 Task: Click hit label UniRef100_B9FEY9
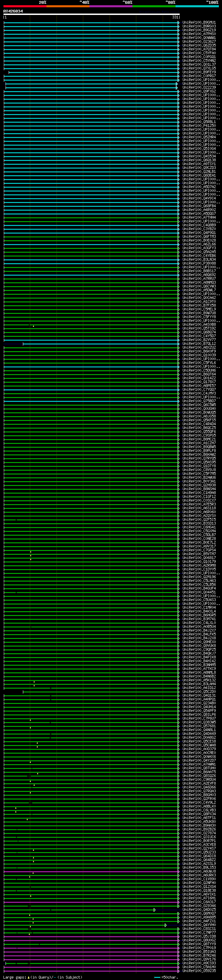point(199,72)
